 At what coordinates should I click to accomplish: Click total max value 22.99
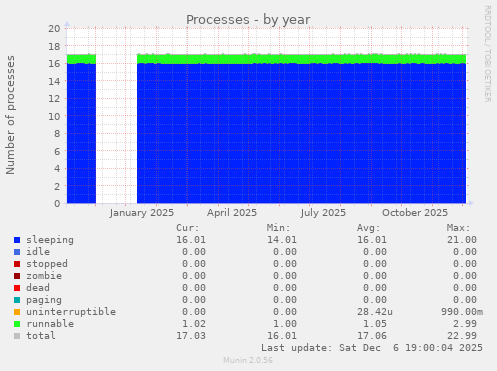point(462,336)
